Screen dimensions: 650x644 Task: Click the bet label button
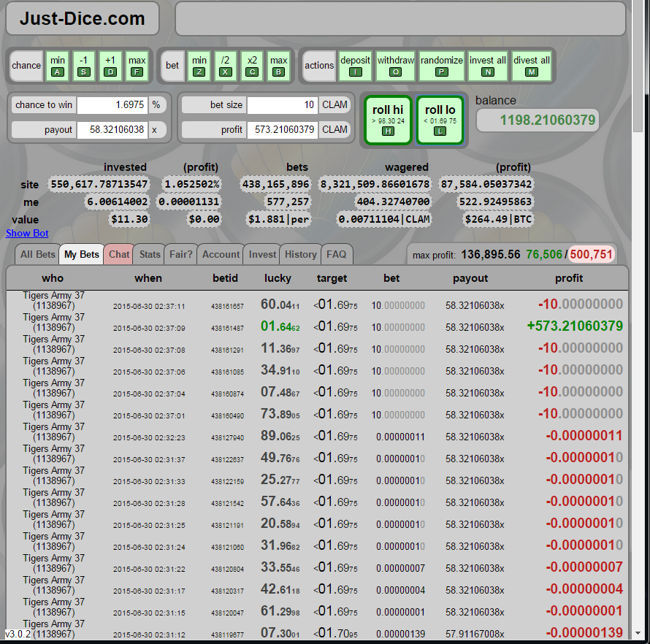coord(172,66)
